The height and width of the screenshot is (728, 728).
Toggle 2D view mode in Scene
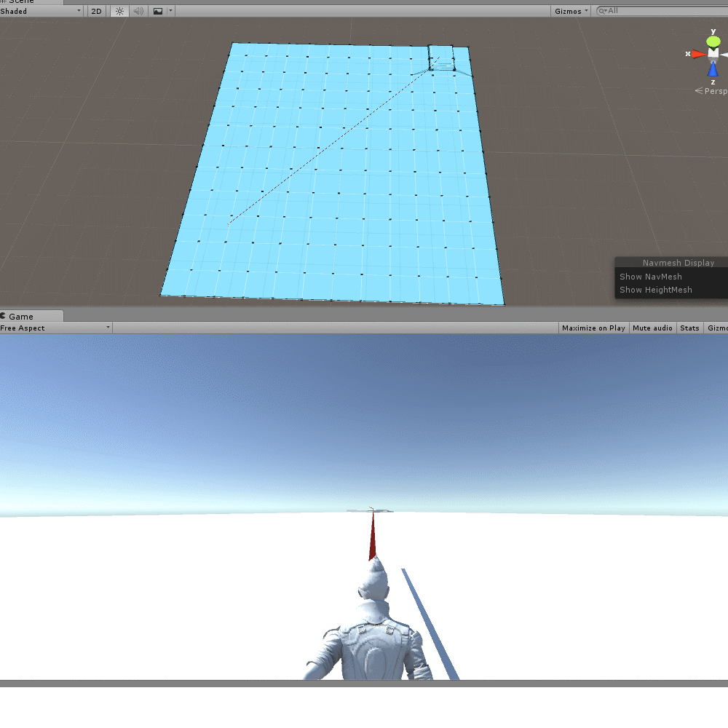coord(97,11)
